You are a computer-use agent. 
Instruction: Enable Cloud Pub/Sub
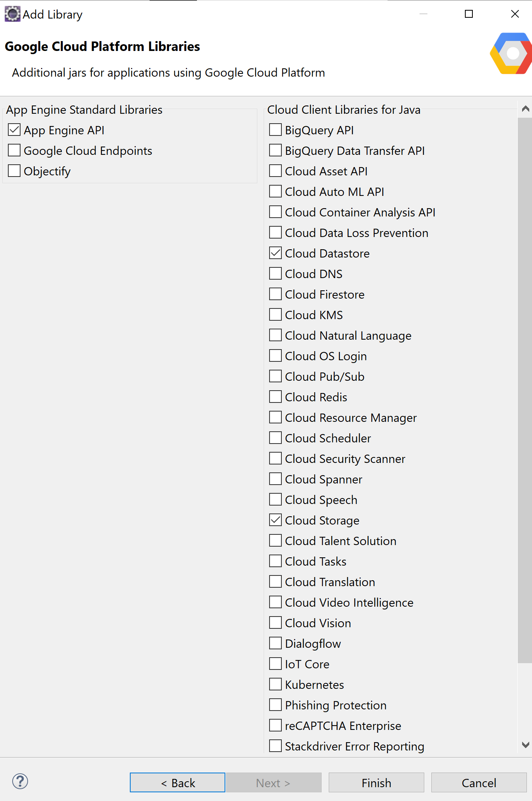275,376
